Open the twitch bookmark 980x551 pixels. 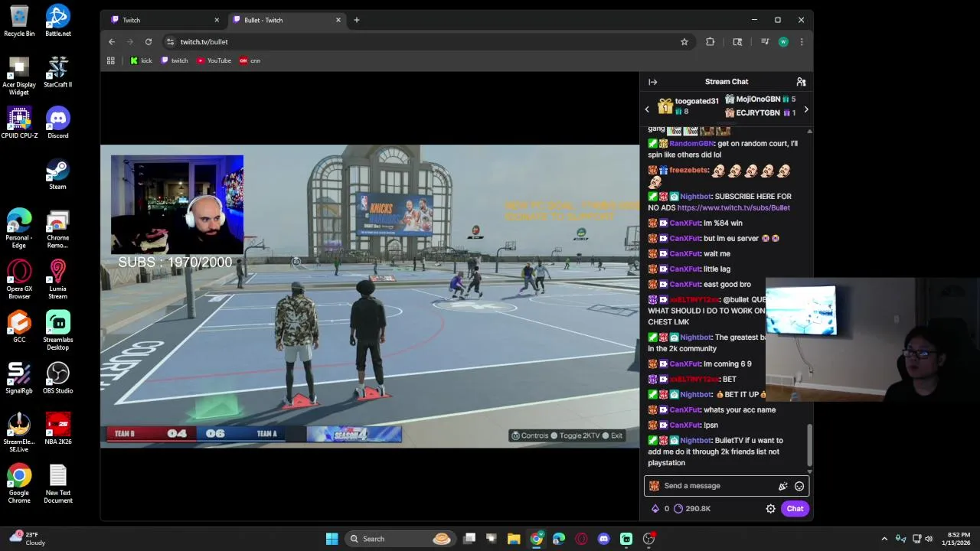(175, 60)
